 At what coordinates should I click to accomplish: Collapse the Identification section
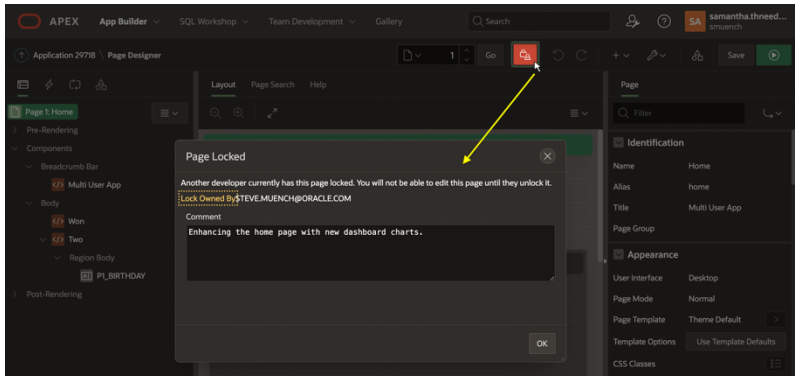[x=618, y=143]
